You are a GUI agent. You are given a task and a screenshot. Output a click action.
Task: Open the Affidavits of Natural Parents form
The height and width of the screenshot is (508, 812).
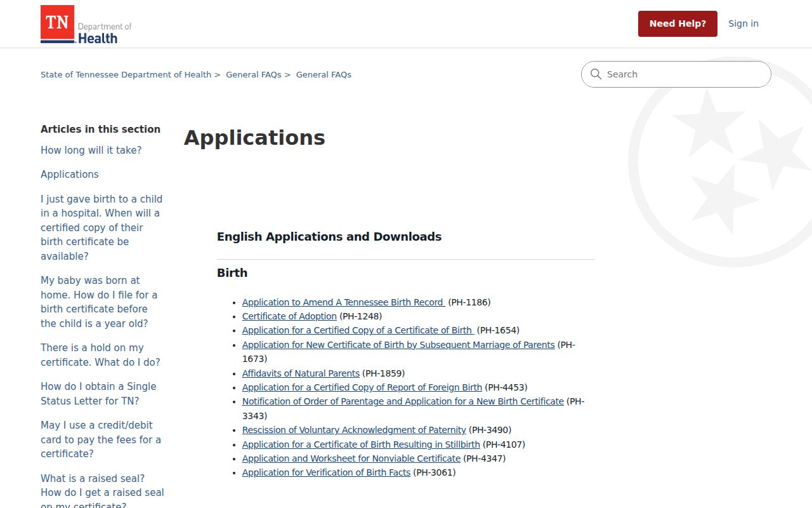click(x=301, y=373)
